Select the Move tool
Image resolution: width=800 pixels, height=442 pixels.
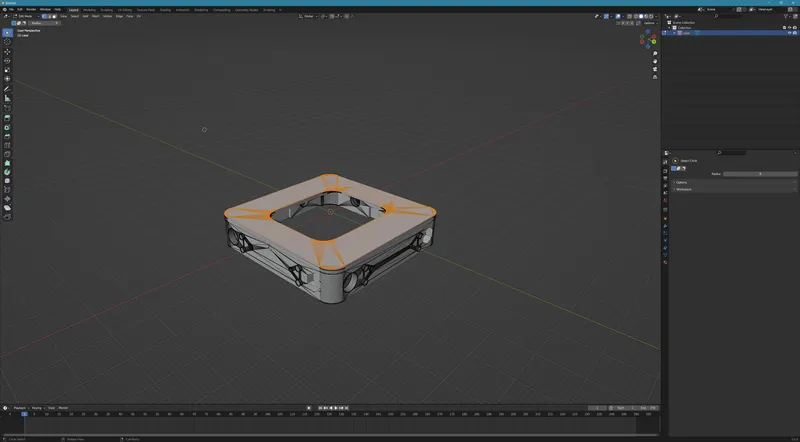tap(7, 52)
